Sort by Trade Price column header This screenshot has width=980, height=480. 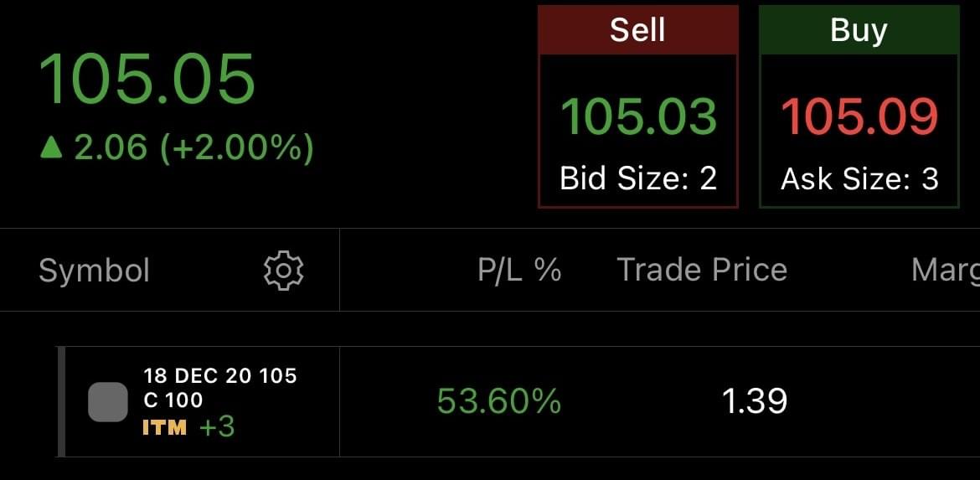click(x=702, y=270)
